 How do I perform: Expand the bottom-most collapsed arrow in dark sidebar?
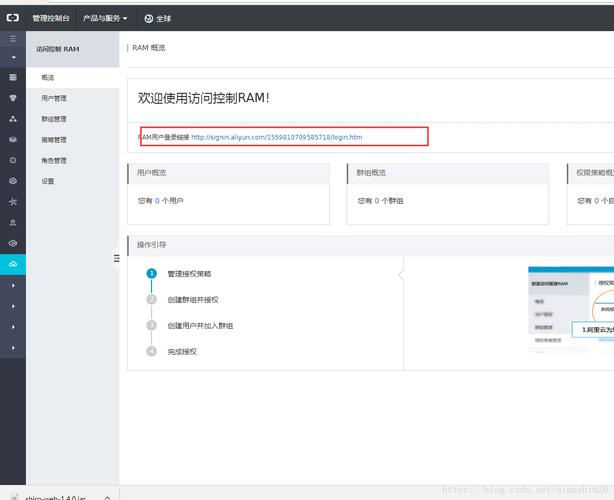coord(13,348)
